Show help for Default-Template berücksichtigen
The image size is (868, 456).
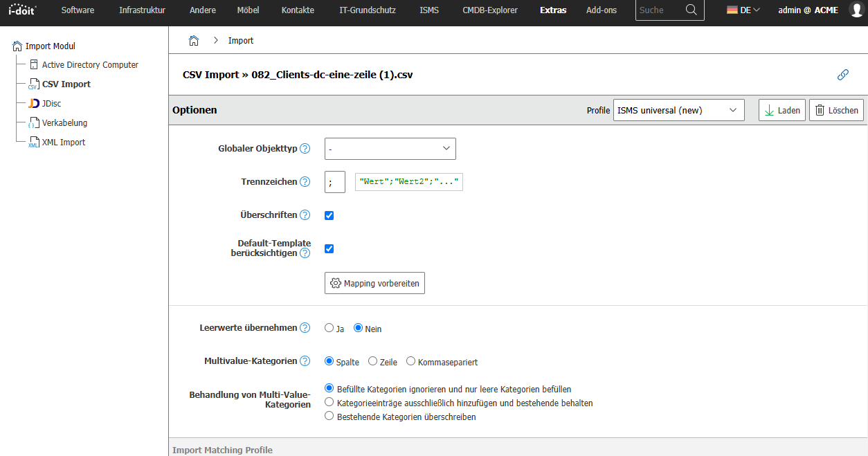tap(305, 253)
